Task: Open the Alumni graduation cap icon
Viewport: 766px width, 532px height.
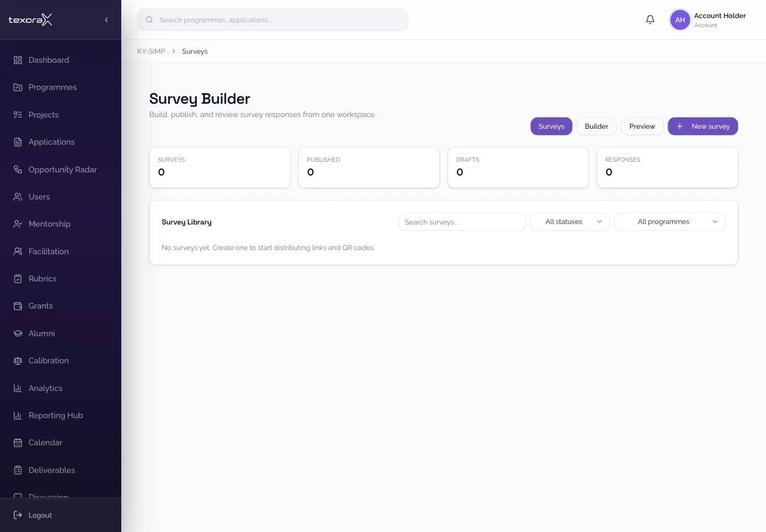Action: click(x=18, y=334)
